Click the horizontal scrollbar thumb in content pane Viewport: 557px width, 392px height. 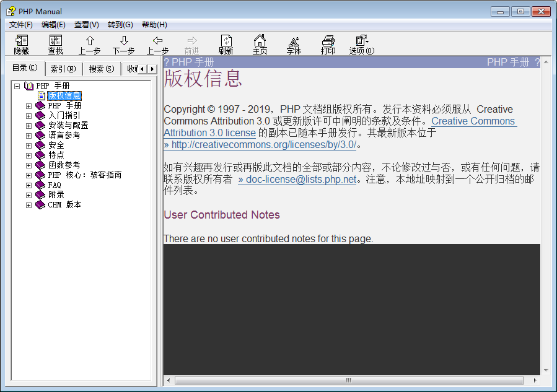[349, 380]
